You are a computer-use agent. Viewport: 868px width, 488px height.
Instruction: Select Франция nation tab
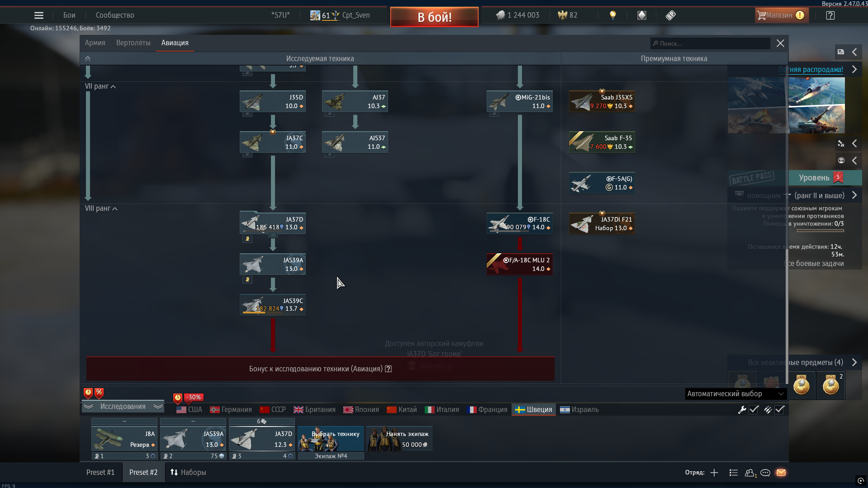(487, 410)
